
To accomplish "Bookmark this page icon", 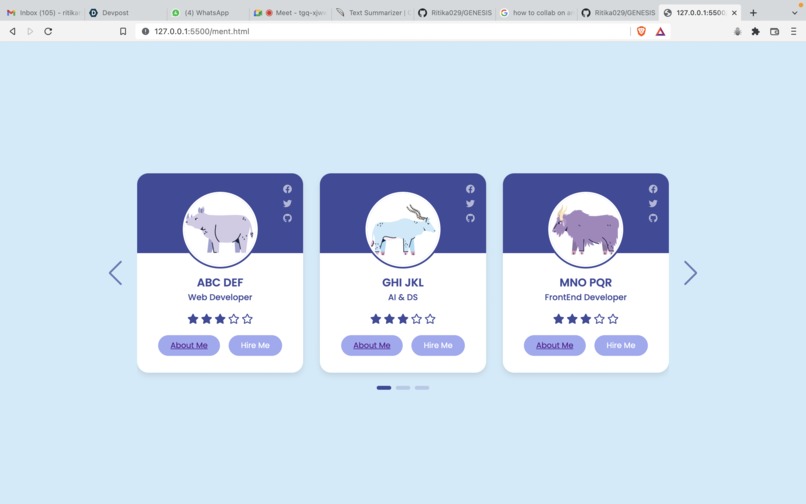I will 123,31.
